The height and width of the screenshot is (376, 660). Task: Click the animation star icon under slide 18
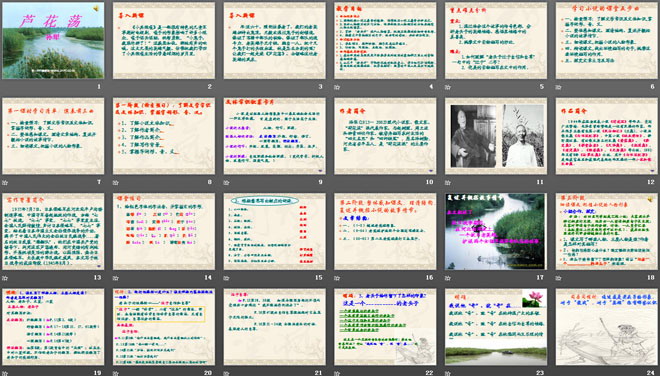pyautogui.click(x=559, y=278)
